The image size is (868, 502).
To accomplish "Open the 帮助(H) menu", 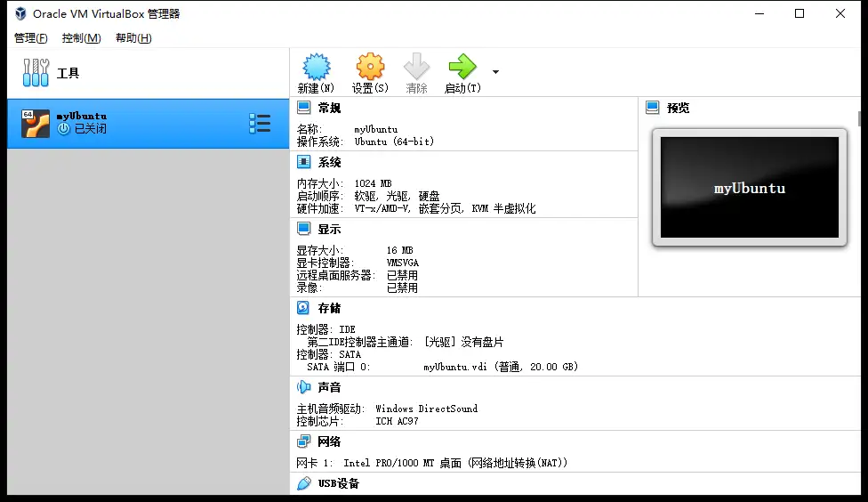I will pos(133,38).
